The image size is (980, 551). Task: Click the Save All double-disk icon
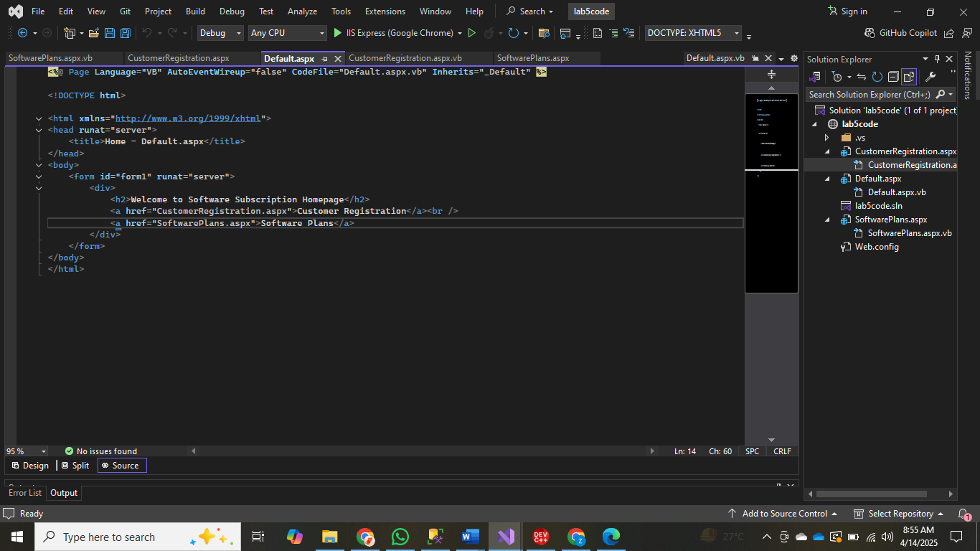click(125, 33)
